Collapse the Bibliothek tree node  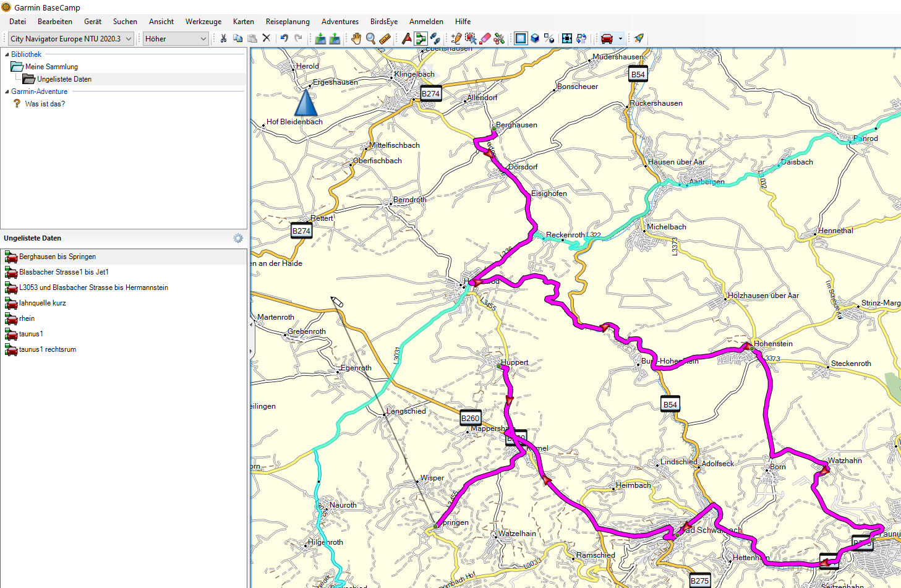pos(7,54)
